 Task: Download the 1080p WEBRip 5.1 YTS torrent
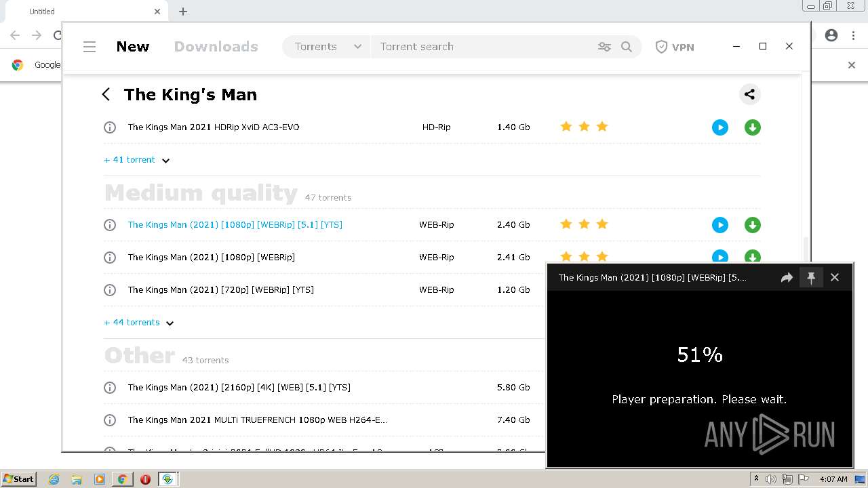[x=753, y=225]
